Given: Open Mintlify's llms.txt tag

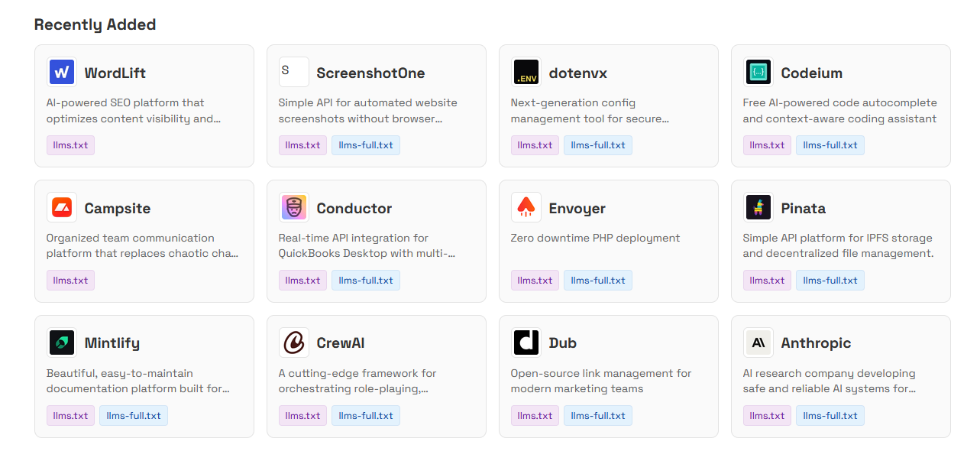Looking at the screenshot, I should tap(70, 416).
